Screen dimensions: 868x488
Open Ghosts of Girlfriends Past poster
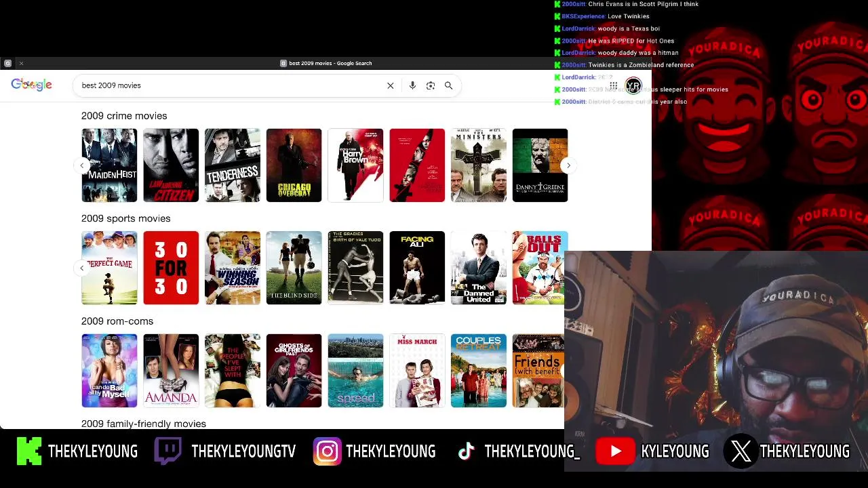pos(294,371)
